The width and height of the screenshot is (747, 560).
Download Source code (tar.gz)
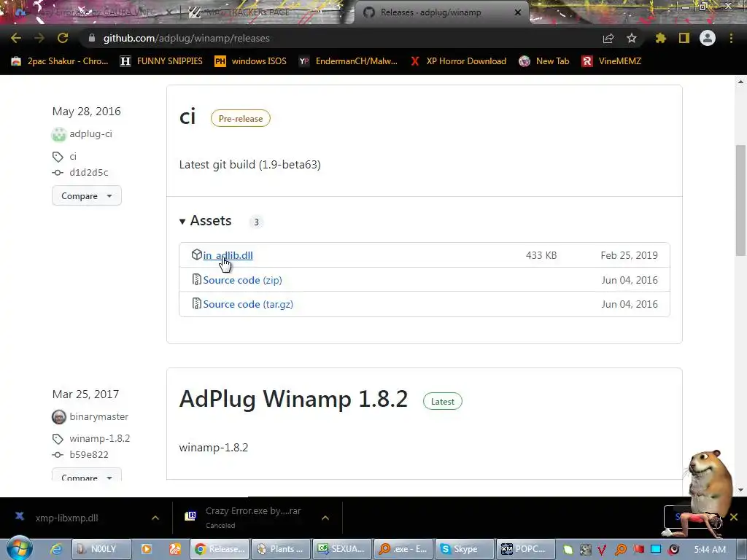[x=248, y=304]
